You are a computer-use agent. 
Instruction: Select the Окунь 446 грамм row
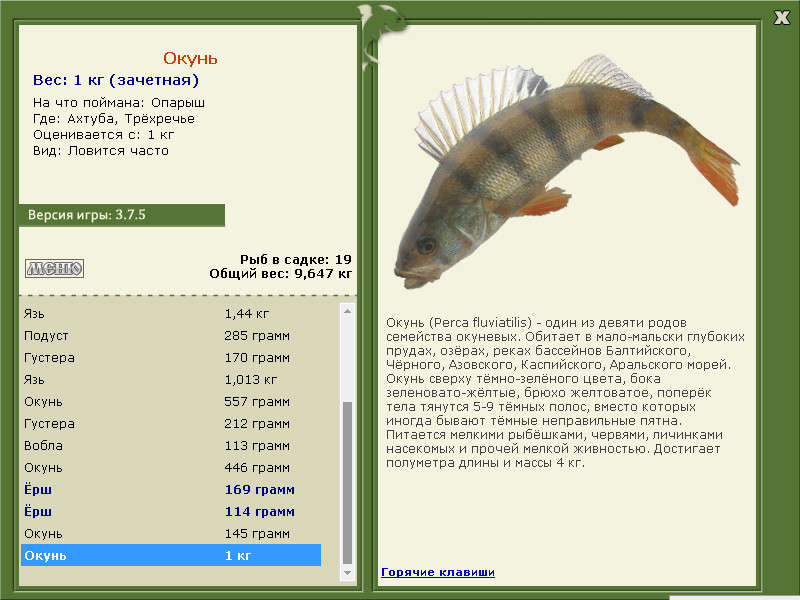pos(171,467)
